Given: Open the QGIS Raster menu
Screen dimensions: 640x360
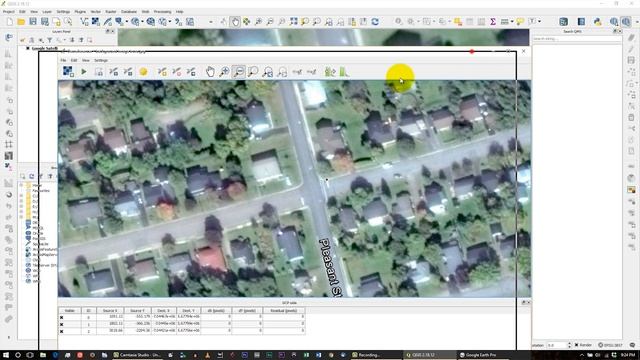Looking at the screenshot, I should [x=111, y=12].
